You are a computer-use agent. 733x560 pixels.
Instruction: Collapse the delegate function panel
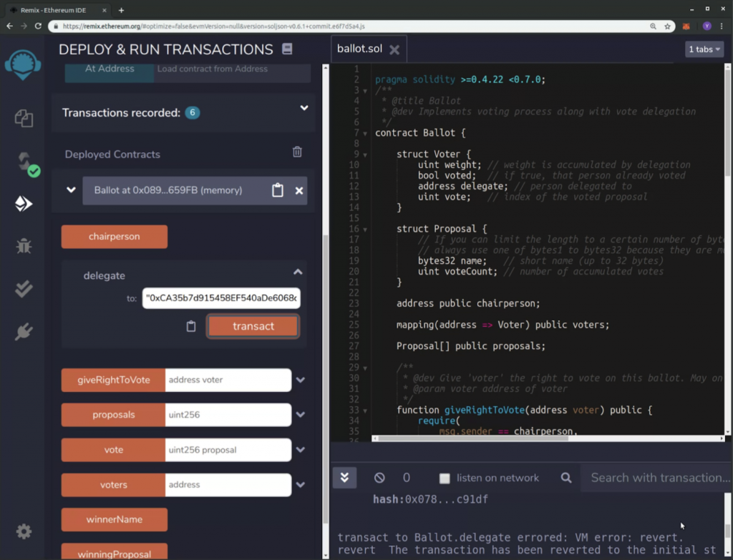(x=298, y=272)
